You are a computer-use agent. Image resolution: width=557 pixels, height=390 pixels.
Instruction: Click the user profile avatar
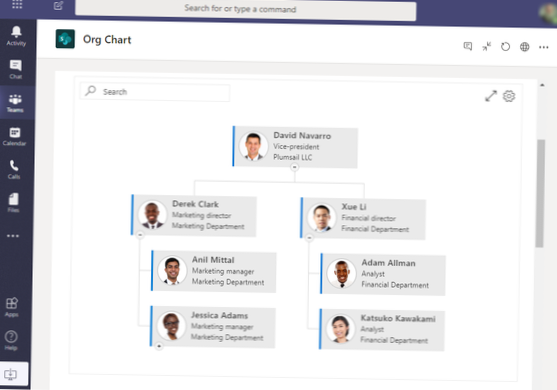click(x=548, y=12)
